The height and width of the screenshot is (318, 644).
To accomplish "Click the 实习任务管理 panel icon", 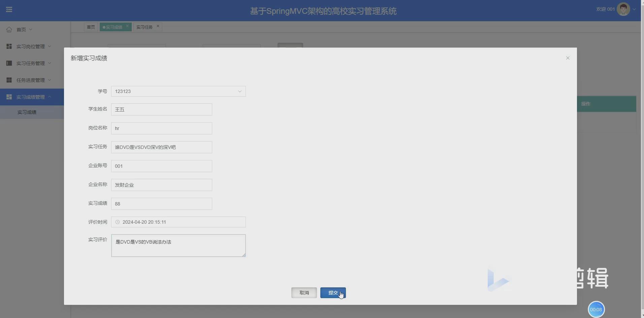I will (x=9, y=63).
